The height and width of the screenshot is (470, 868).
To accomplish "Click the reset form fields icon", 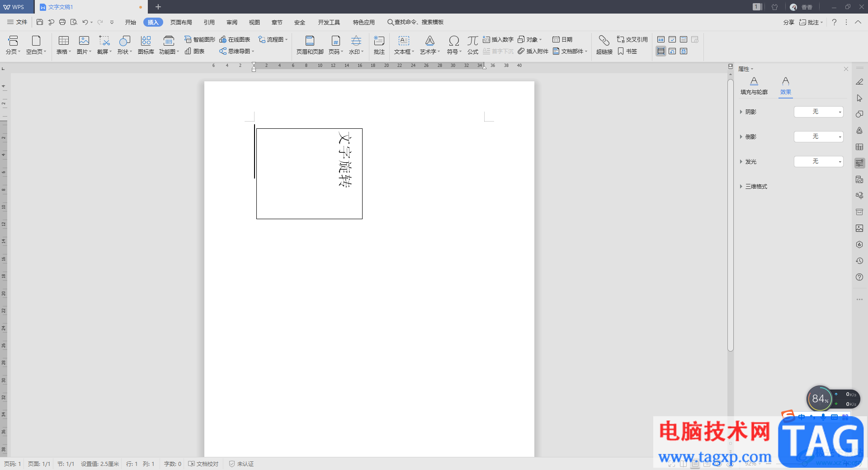I will 672,51.
